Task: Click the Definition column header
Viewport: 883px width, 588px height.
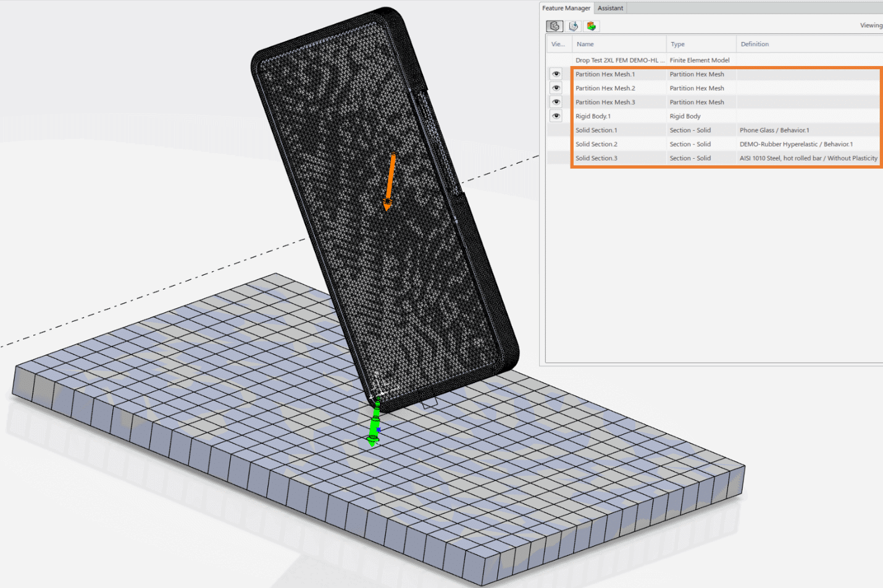Action: (810, 44)
